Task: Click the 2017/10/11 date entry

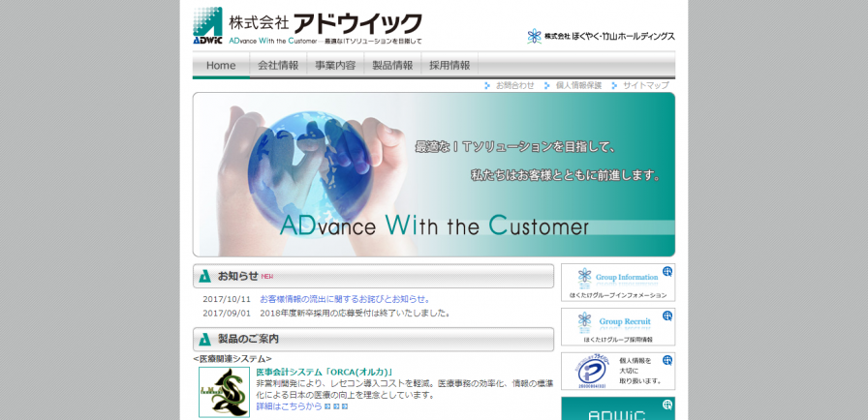Action: pos(227,300)
